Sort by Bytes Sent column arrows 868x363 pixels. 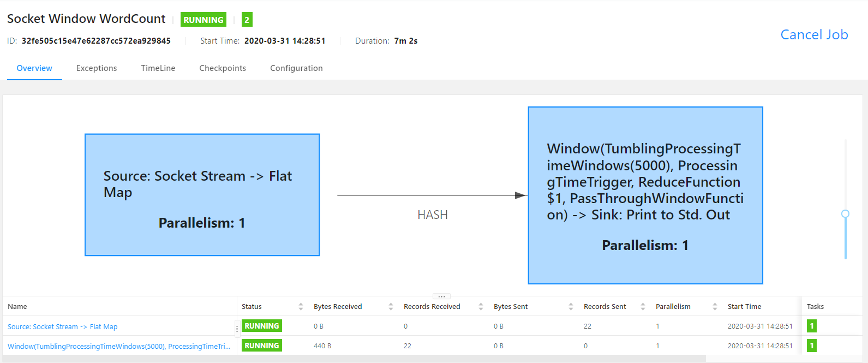[571, 307]
